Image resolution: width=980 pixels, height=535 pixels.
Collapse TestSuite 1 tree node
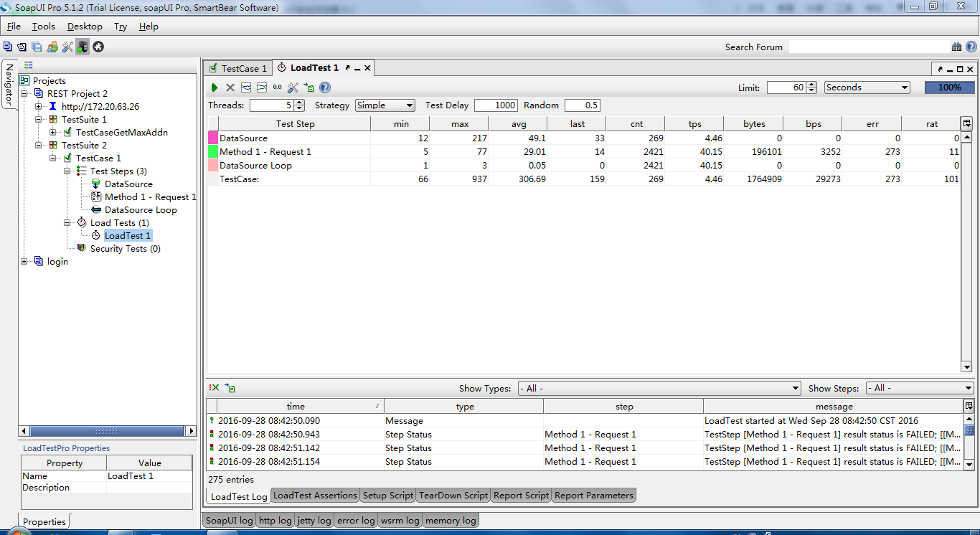[x=39, y=119]
